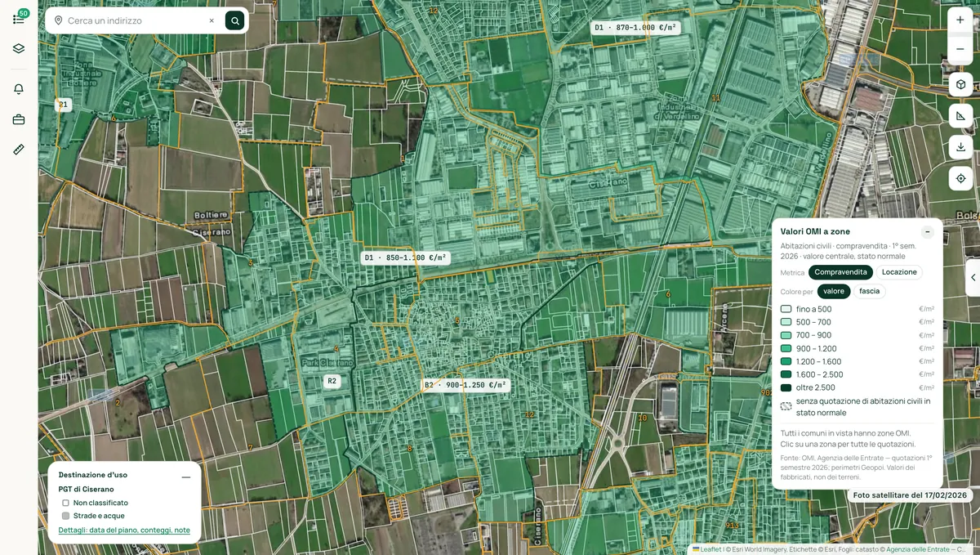The height and width of the screenshot is (555, 980).
Task: Color zones by valore
Action: pyautogui.click(x=834, y=291)
